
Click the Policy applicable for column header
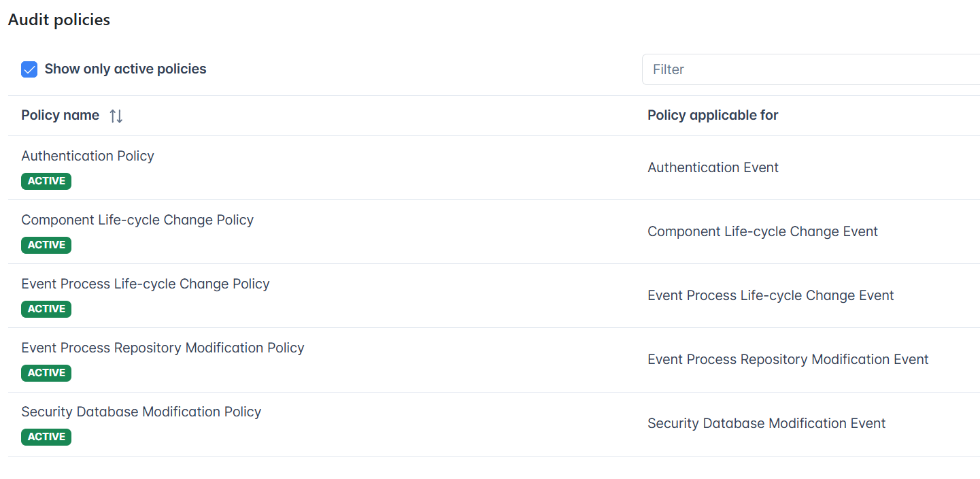tap(713, 116)
